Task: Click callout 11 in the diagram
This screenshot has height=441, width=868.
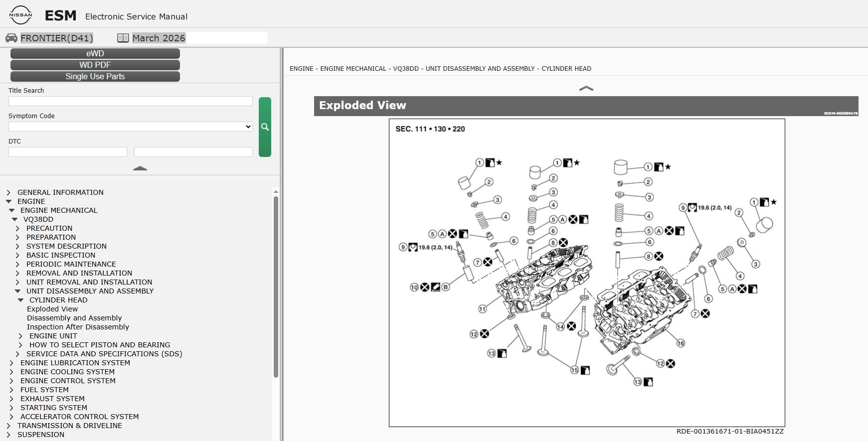Action: 482,309
